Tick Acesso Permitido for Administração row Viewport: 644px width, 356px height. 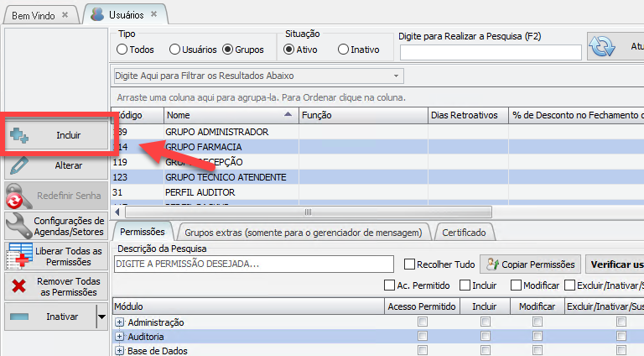pyautogui.click(x=423, y=322)
